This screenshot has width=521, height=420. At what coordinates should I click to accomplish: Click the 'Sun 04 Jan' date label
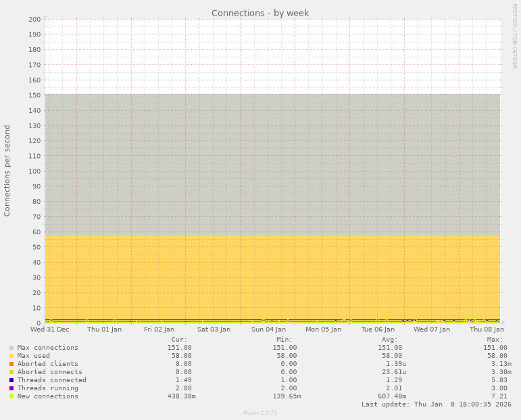(x=268, y=330)
